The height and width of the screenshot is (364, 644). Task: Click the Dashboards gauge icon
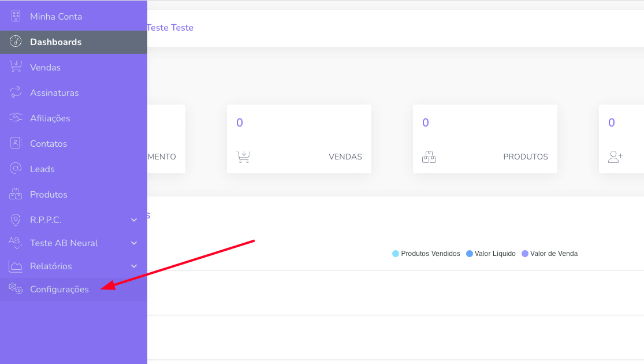(16, 42)
